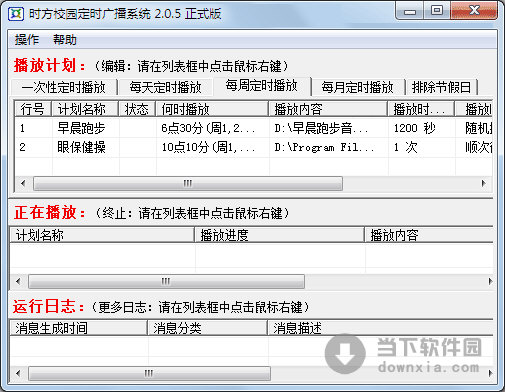Minimize the broadcast system window

pyautogui.click(x=410, y=11)
